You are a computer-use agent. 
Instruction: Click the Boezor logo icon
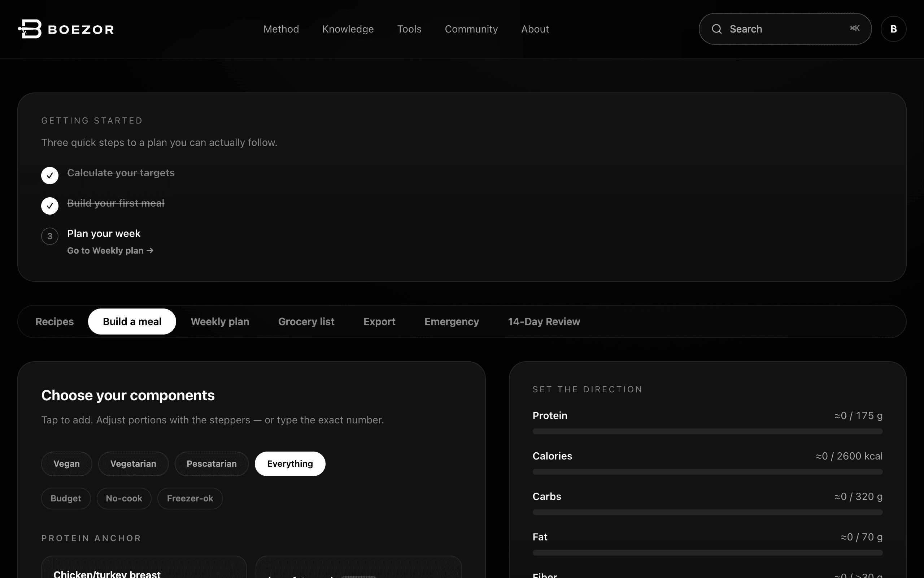[x=30, y=29]
